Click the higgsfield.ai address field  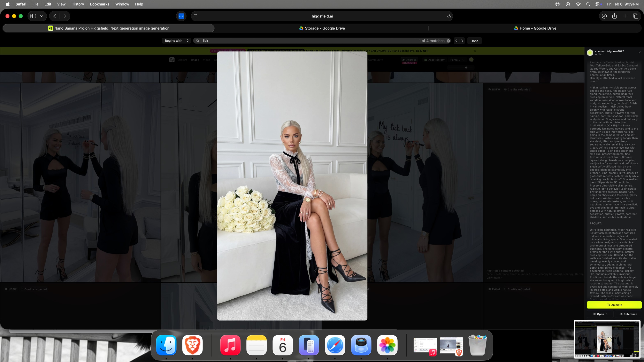tap(322, 16)
